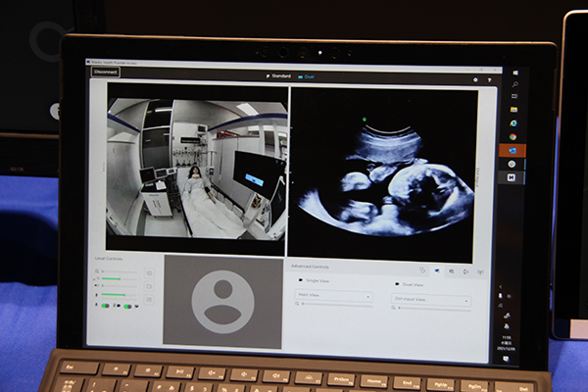Click the ultrasound image view

coord(390,171)
